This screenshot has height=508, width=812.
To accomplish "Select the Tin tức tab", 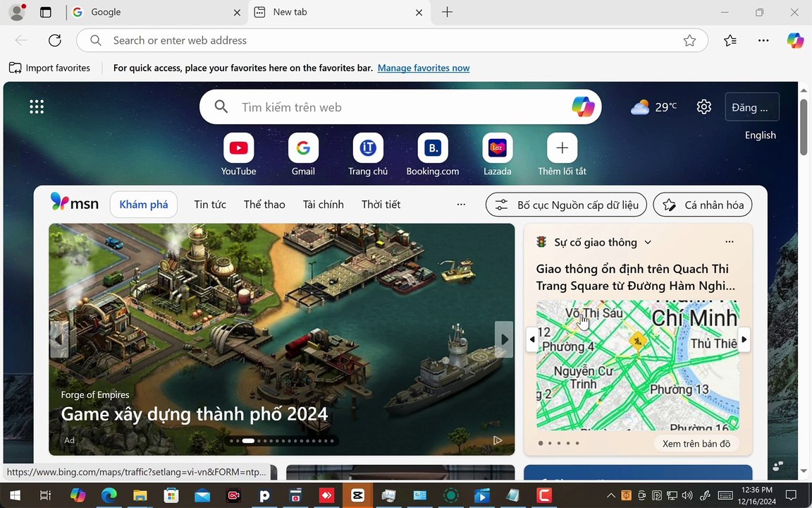I will 210,205.
